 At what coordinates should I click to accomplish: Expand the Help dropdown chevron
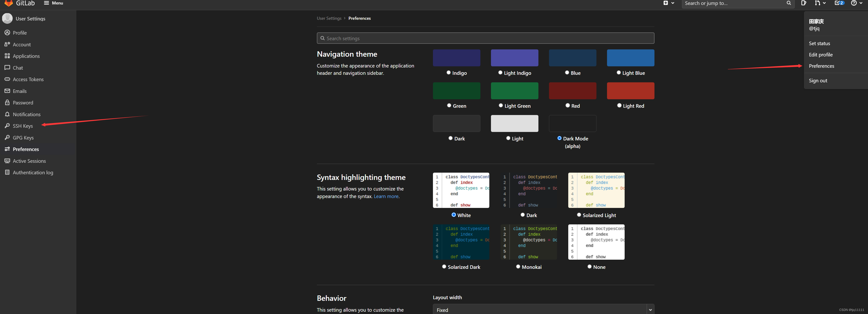coord(861,3)
